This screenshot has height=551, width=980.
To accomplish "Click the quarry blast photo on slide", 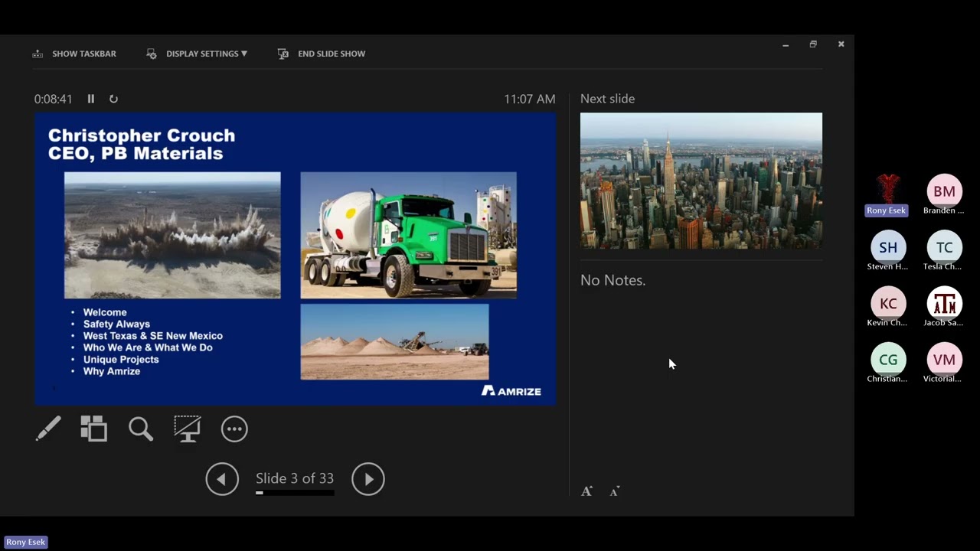I will (172, 235).
